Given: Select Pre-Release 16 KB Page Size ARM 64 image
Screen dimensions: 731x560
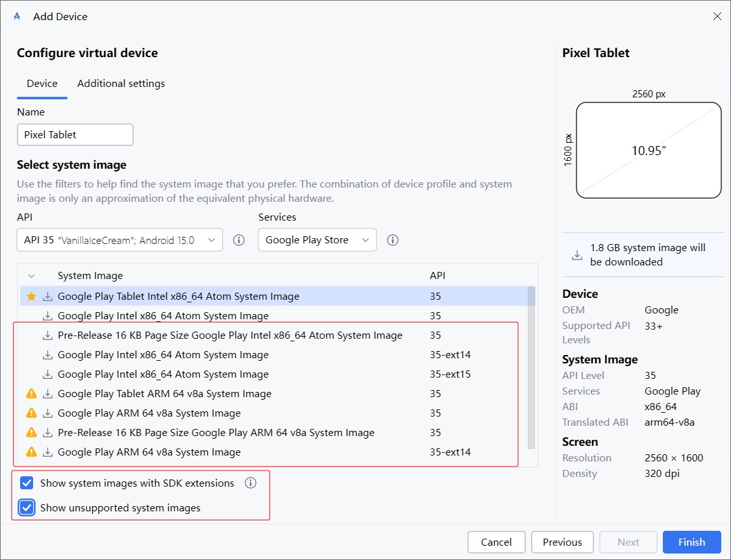Looking at the screenshot, I should coord(277,433).
